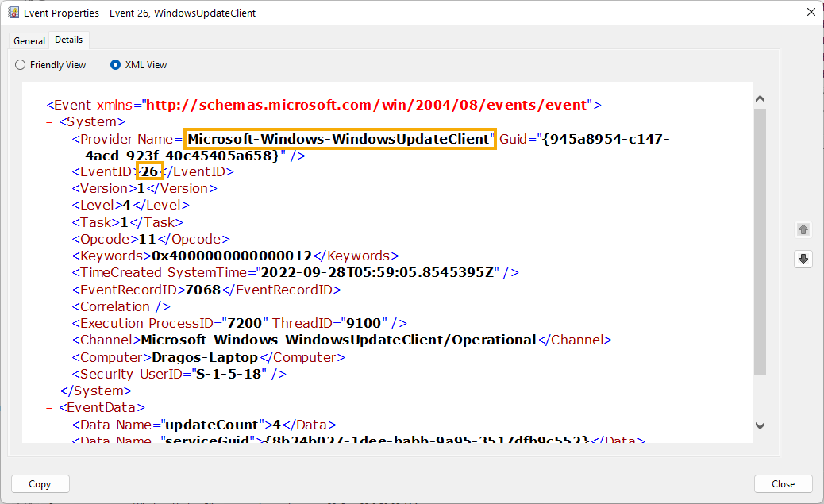The height and width of the screenshot is (504, 824).
Task: Click Microsoft-Windows-WindowsUpdateClient provider name
Action: pos(339,139)
